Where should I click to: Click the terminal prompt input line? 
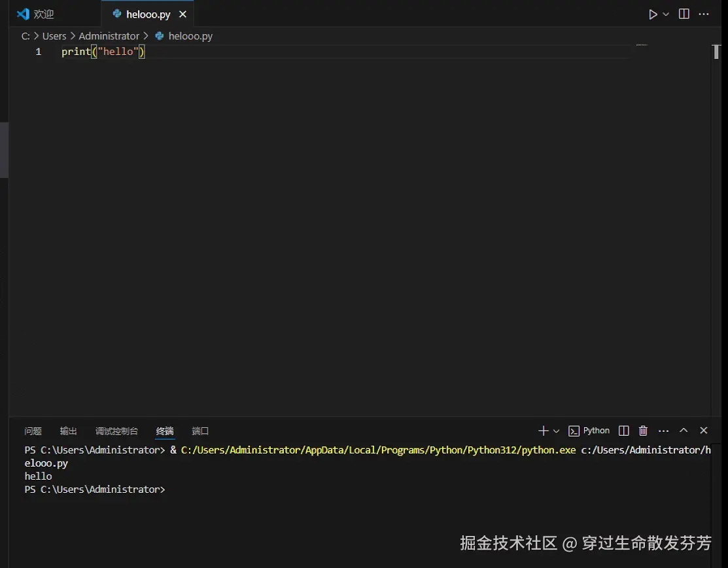tap(95, 489)
